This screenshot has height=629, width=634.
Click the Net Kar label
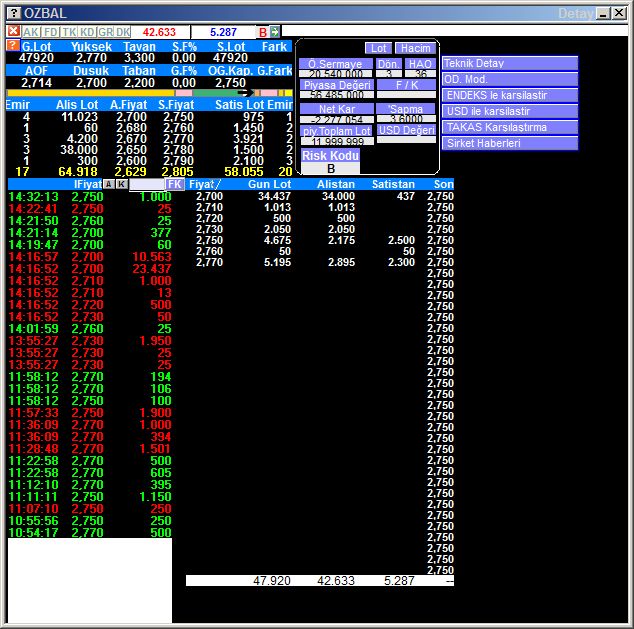pyautogui.click(x=337, y=109)
